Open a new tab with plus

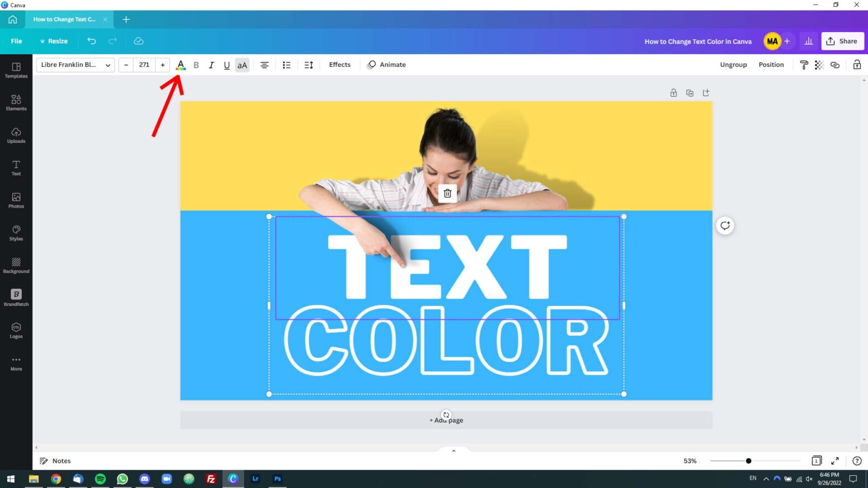click(126, 19)
